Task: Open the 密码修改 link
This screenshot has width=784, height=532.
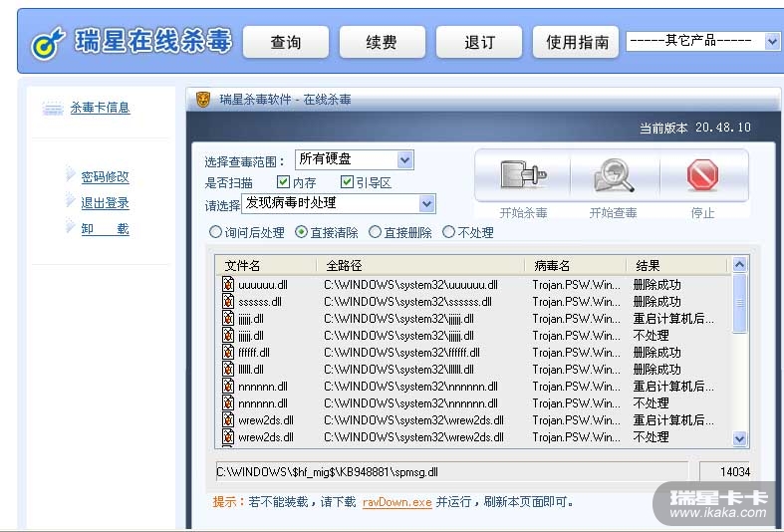Action: (105, 176)
